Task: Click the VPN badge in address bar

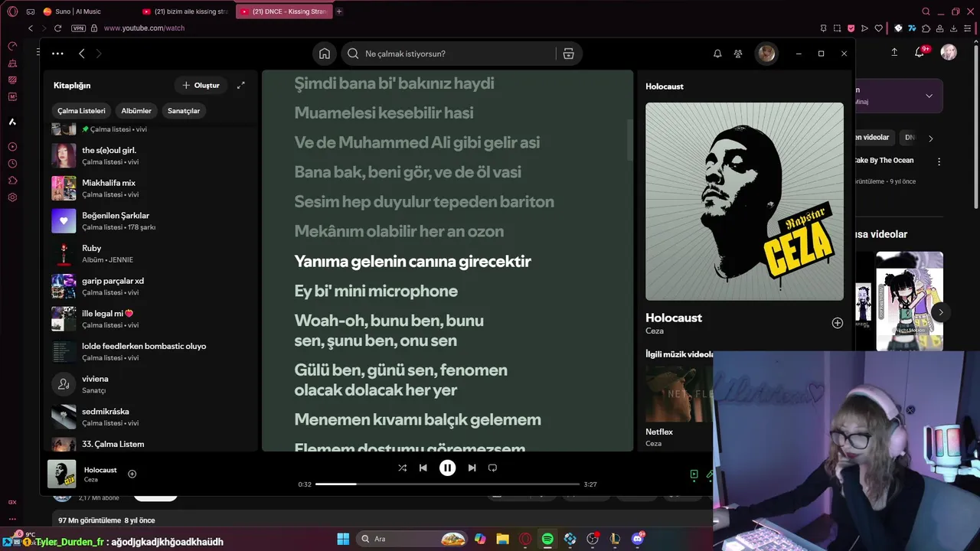Action: click(x=78, y=28)
